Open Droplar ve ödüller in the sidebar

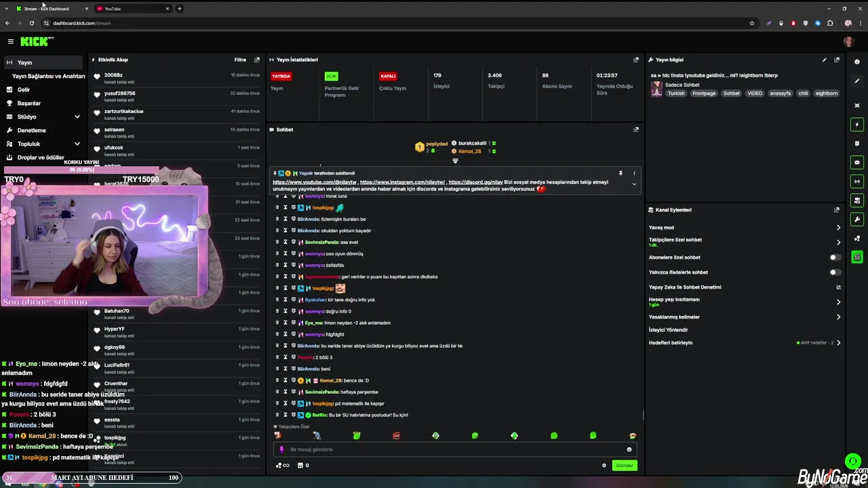pos(41,157)
